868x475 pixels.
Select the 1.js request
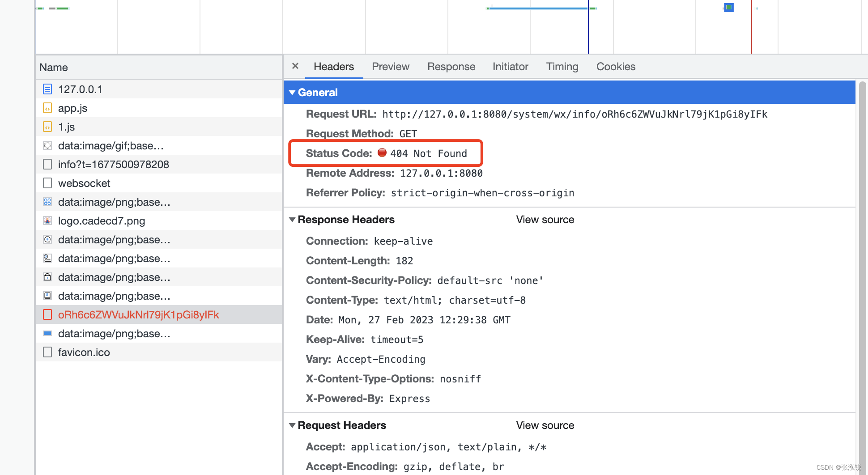(x=159, y=127)
